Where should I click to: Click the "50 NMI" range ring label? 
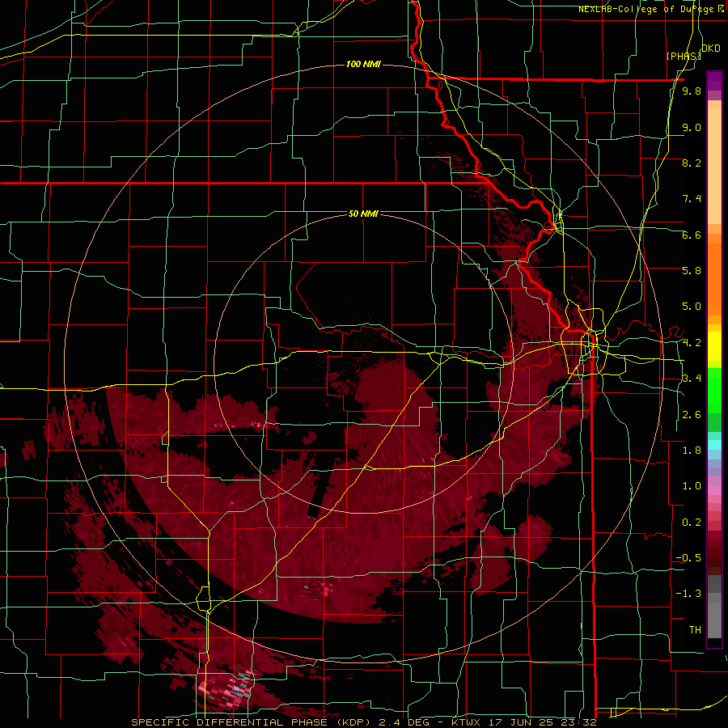363,214
